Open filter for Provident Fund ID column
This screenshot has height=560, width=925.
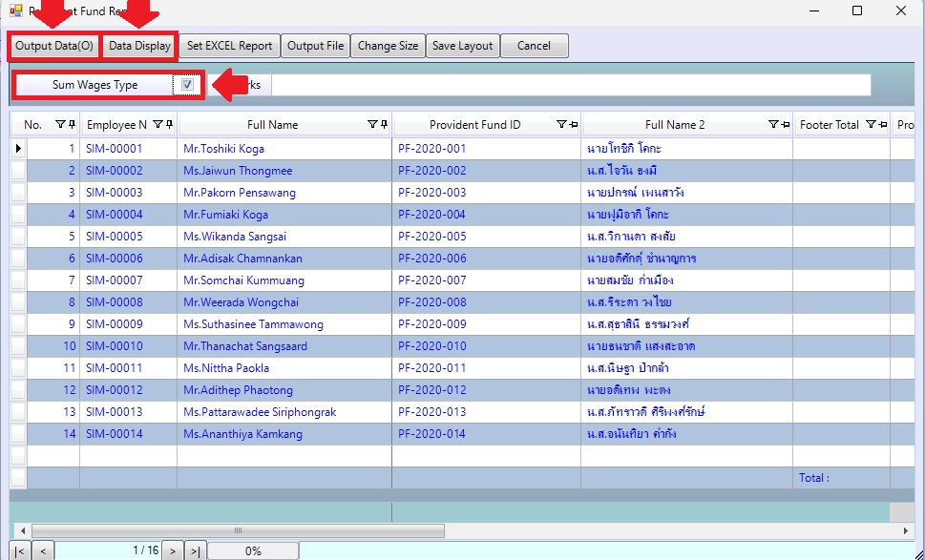tap(560, 125)
